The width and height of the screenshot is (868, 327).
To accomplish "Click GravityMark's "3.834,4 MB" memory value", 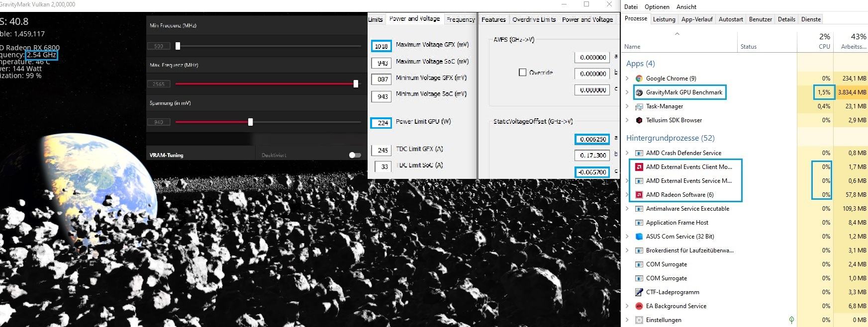I will click(x=852, y=92).
